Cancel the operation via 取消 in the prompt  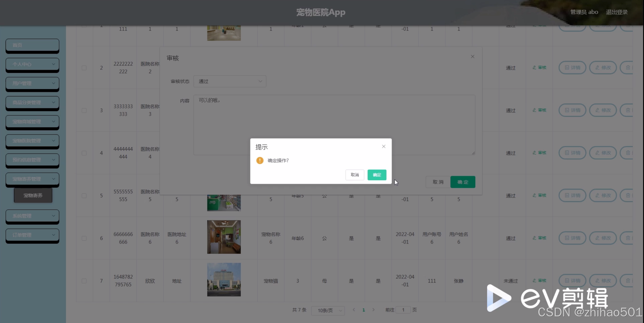(354, 175)
